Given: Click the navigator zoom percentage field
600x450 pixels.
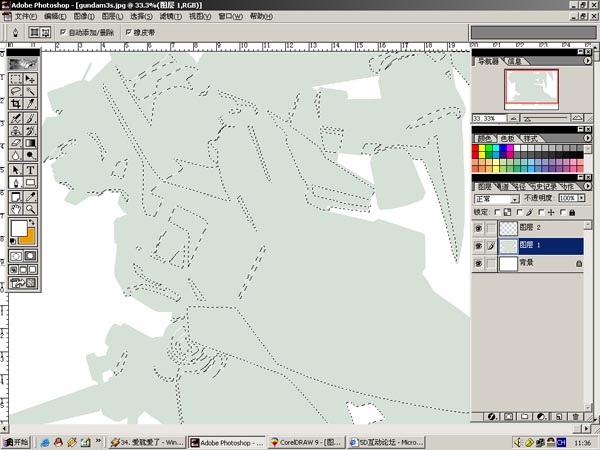Looking at the screenshot, I should [x=489, y=118].
